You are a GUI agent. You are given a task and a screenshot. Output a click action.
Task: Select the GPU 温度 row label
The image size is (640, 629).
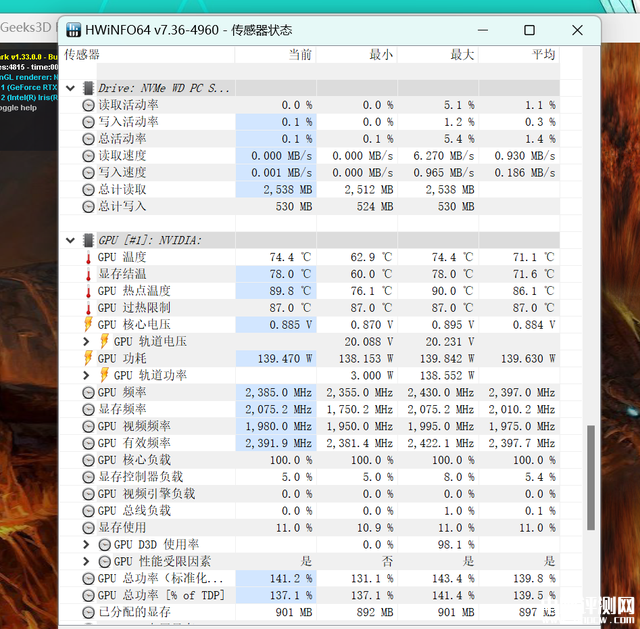point(122,258)
